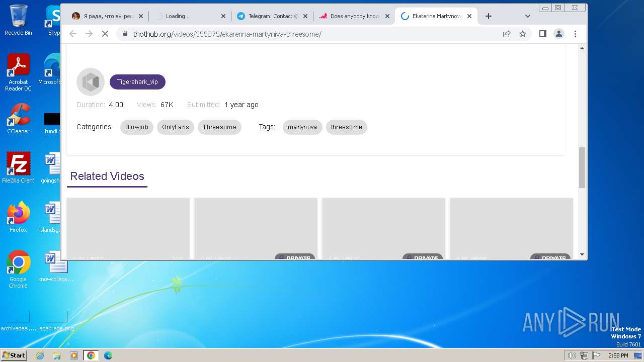Open Tigershark_vip uploader profile
This screenshot has width=644, height=362.
(137, 82)
